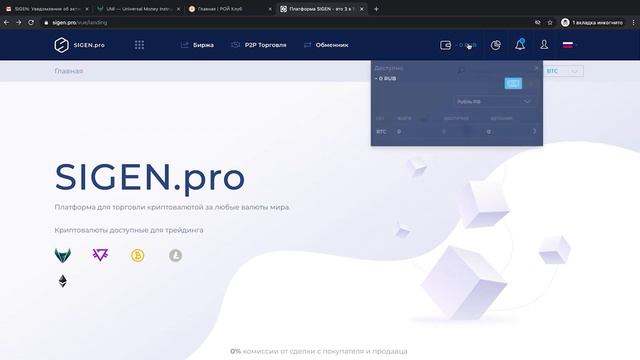Close the wallet balance popup

536,68
